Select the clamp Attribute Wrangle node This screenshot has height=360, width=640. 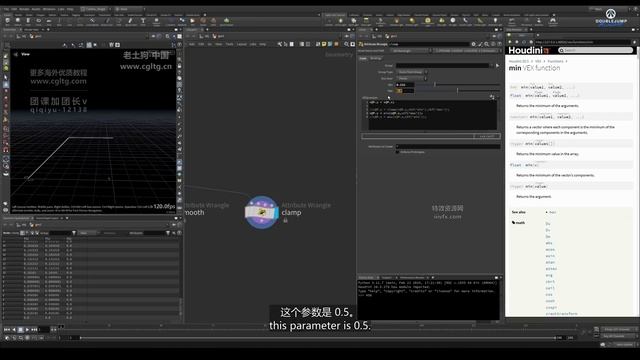262,212
